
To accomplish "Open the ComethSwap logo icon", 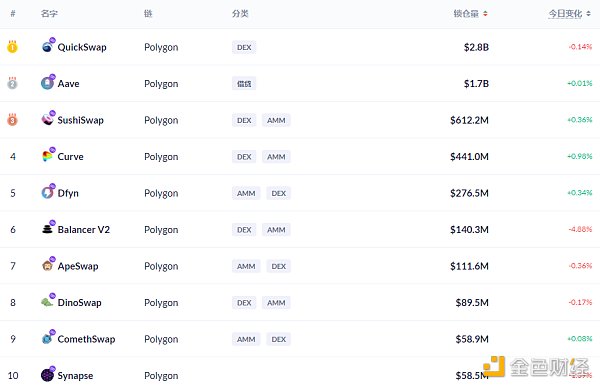I will [x=47, y=339].
